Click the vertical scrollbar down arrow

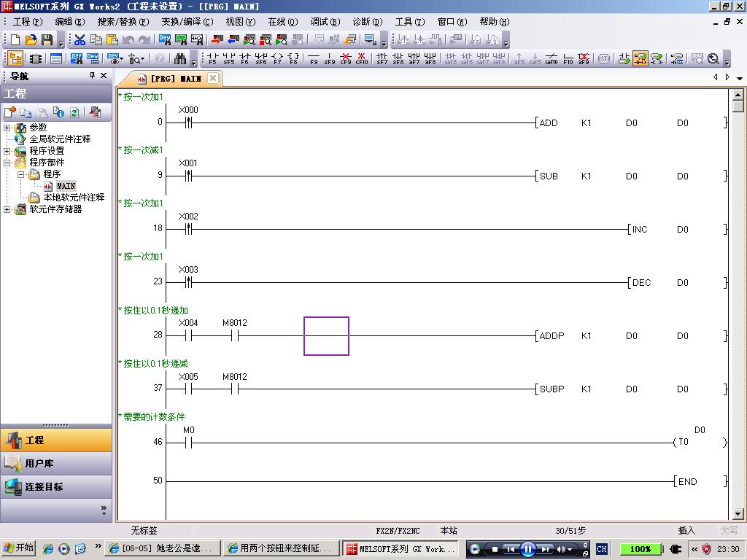[738, 513]
